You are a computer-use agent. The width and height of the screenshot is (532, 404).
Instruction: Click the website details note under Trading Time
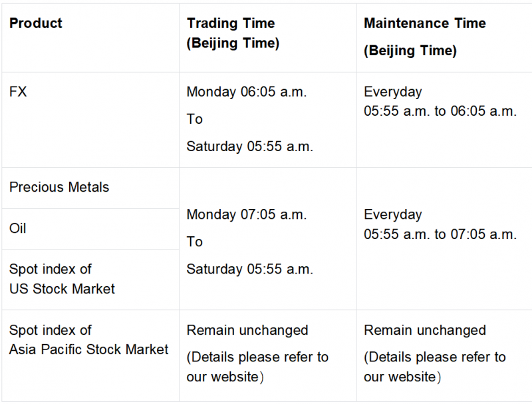pos(257,367)
